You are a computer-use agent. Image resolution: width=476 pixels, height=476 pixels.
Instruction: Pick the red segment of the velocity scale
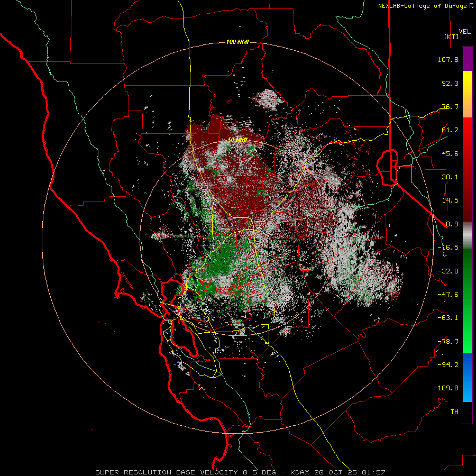click(467, 169)
